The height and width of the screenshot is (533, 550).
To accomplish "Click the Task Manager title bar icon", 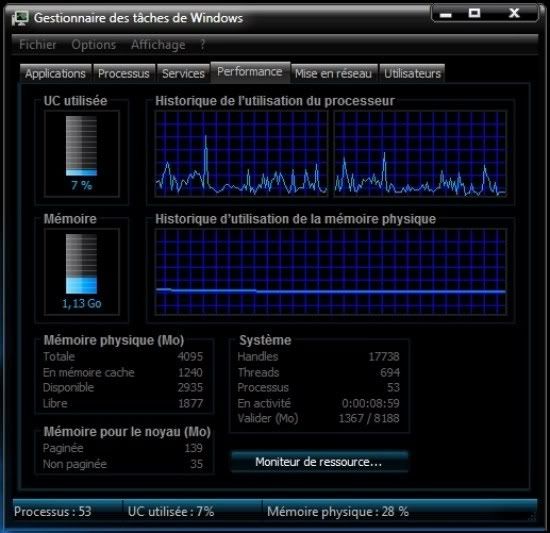I will pos(20,18).
